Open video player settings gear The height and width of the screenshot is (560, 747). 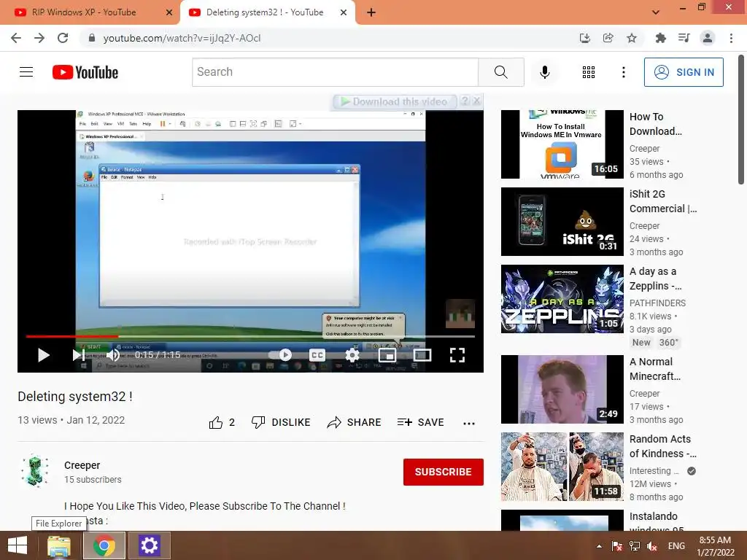(x=352, y=355)
